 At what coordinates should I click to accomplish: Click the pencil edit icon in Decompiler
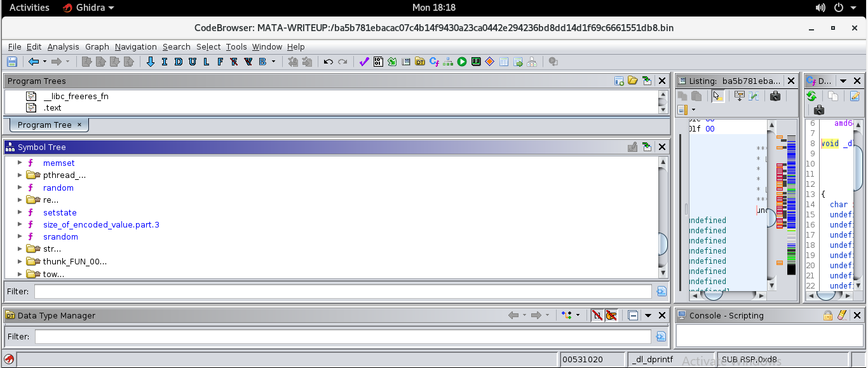[x=855, y=96]
